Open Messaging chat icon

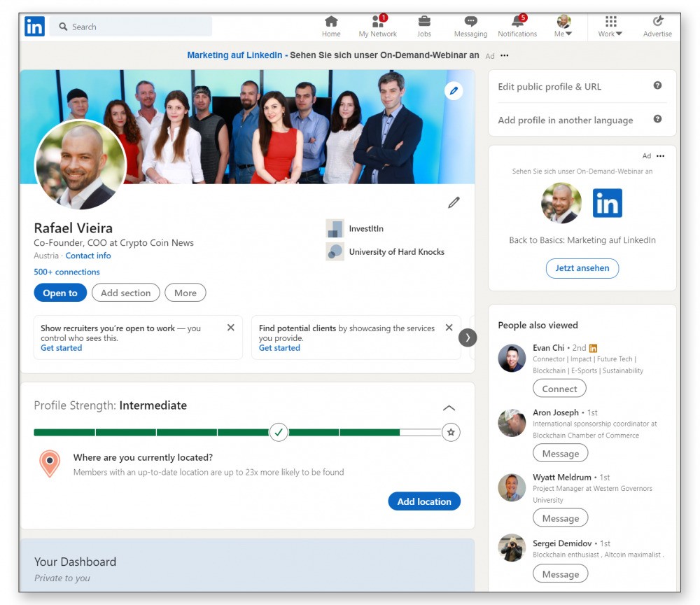[470, 21]
